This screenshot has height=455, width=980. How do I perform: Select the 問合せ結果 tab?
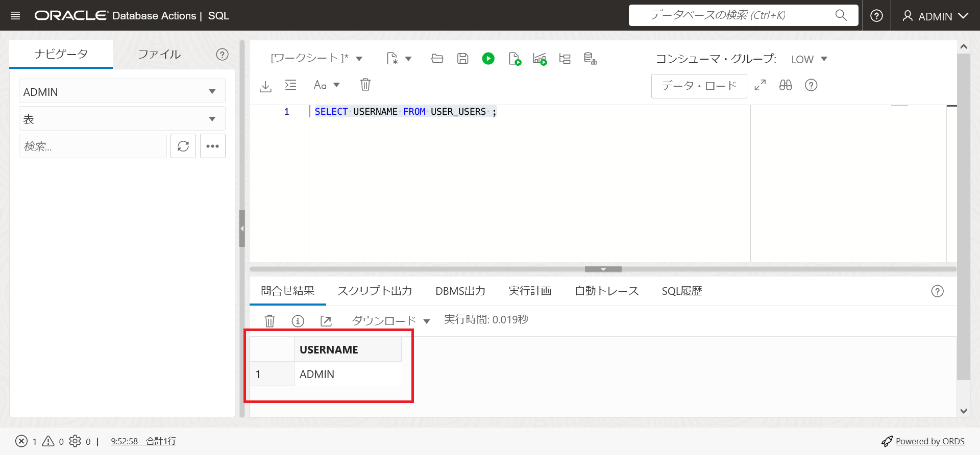287,291
